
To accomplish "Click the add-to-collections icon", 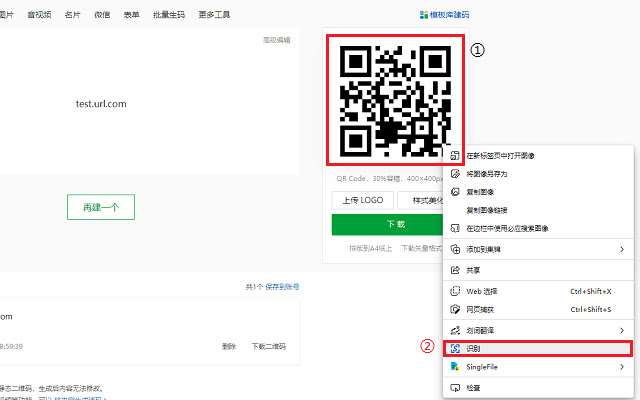I will pos(455,249).
